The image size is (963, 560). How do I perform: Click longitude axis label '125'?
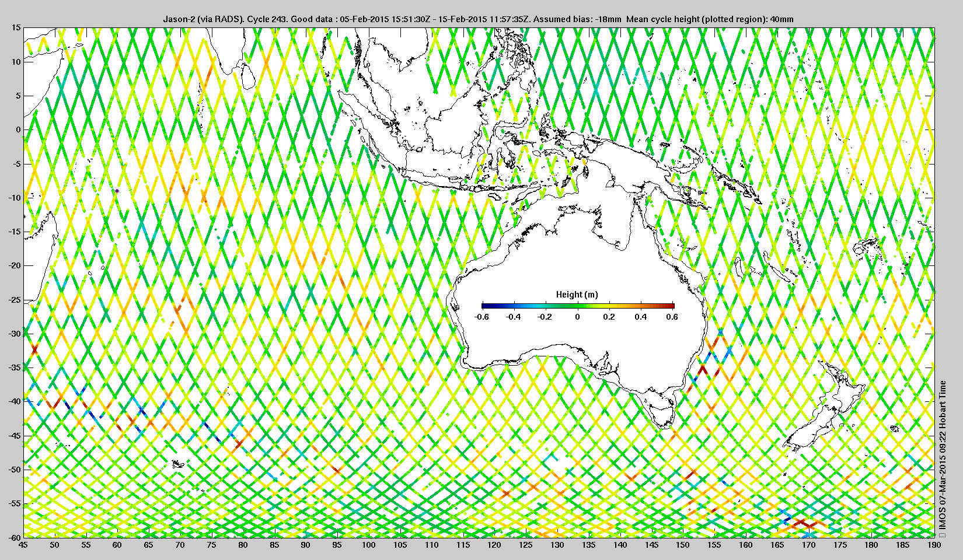coord(526,545)
